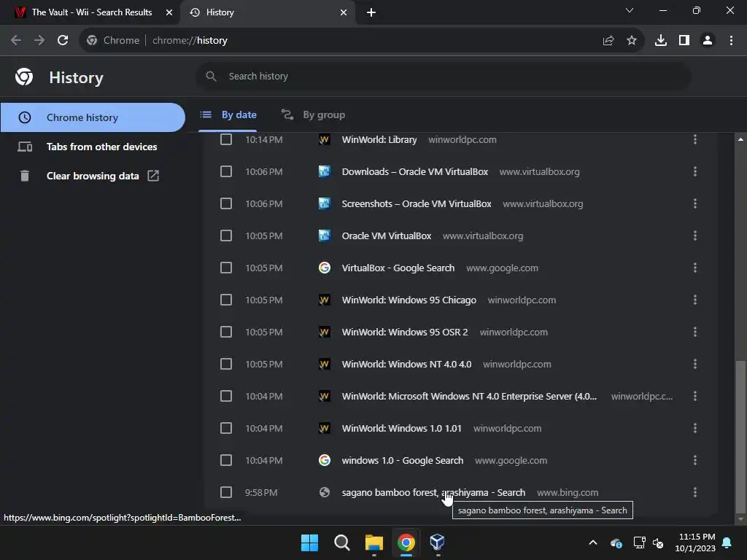Open actions menu for sagano bamboo forest entry
Viewport: 747px width, 560px height.
(x=695, y=492)
